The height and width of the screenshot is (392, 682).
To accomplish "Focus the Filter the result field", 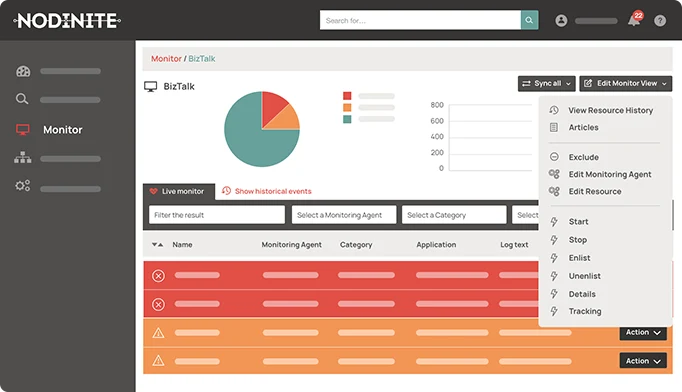I will click(x=217, y=215).
